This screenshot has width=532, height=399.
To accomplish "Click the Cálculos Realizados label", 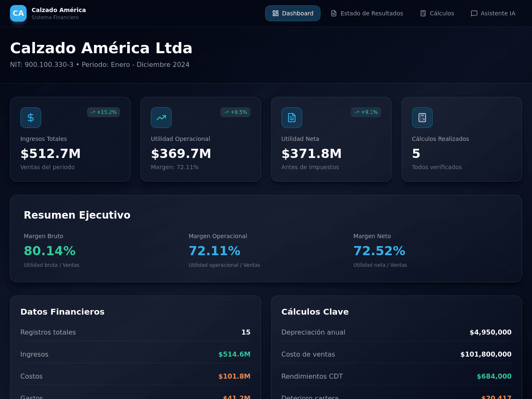I will (x=440, y=139).
